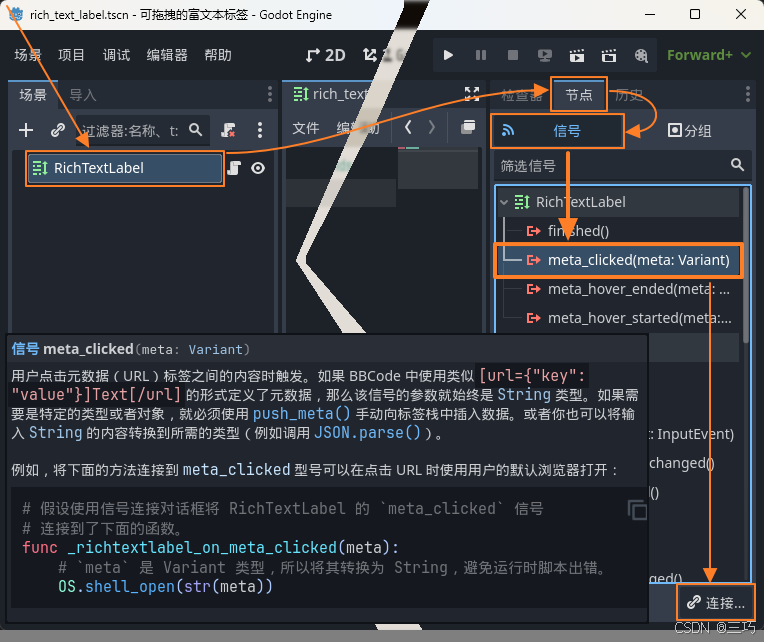
Task: Switch to the 历史 dock tab
Action: (628, 94)
